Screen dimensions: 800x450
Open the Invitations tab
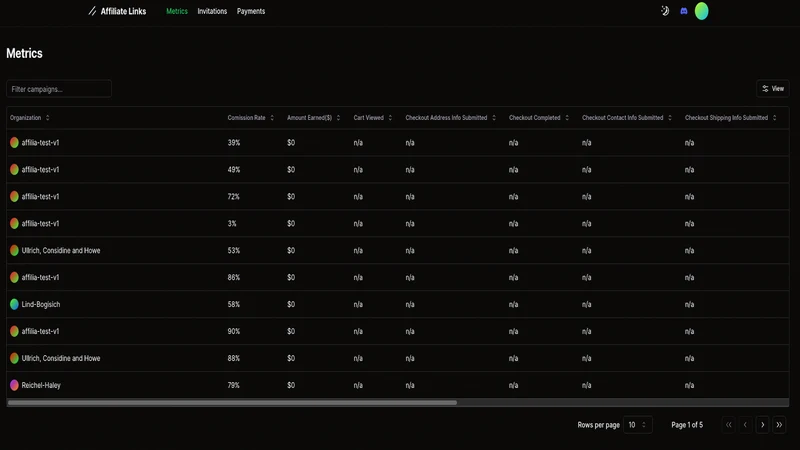(212, 11)
